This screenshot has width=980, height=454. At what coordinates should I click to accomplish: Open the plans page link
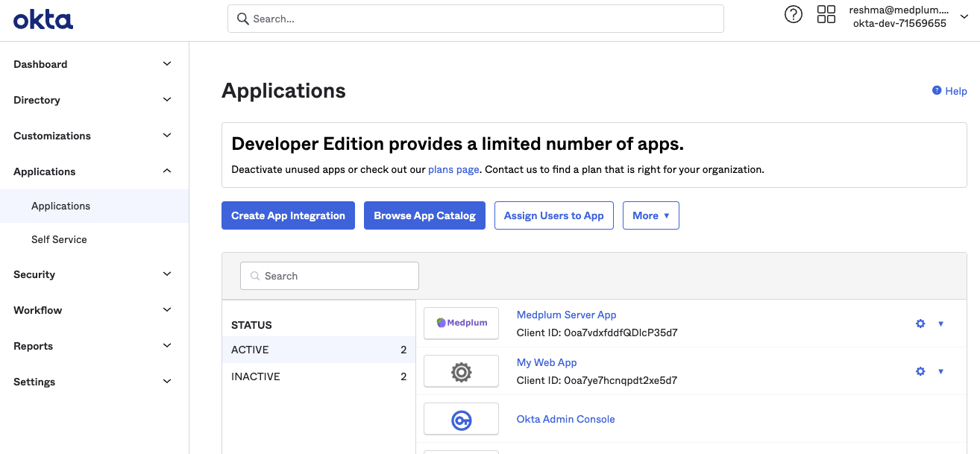453,169
